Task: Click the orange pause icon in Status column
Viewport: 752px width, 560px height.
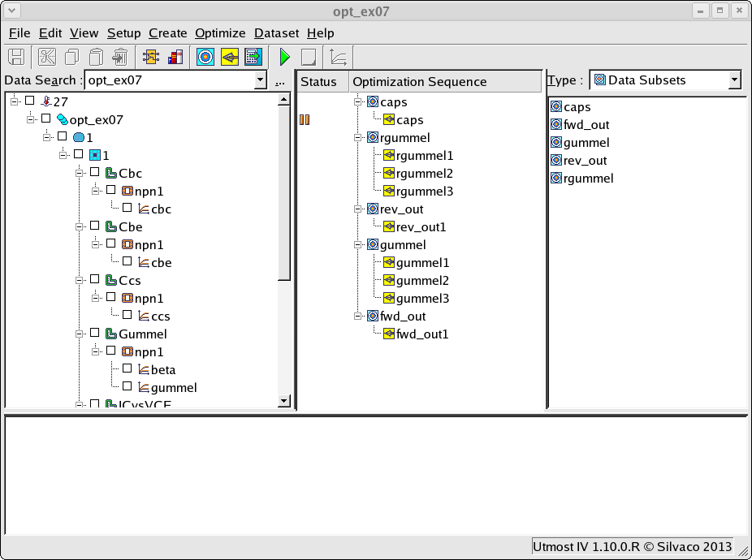Action: pyautogui.click(x=305, y=120)
